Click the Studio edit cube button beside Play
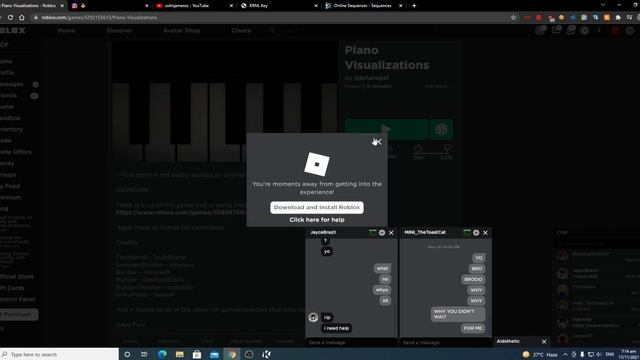This screenshot has height=360, width=640. point(441,130)
